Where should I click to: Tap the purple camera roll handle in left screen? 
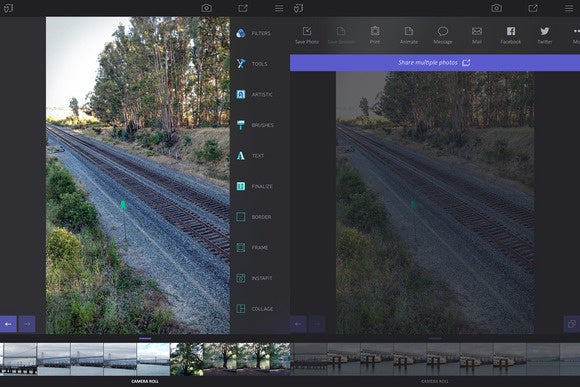tap(145, 339)
